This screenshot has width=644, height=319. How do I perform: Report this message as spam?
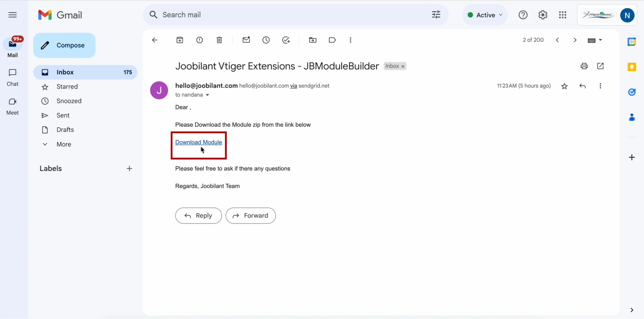(x=199, y=40)
